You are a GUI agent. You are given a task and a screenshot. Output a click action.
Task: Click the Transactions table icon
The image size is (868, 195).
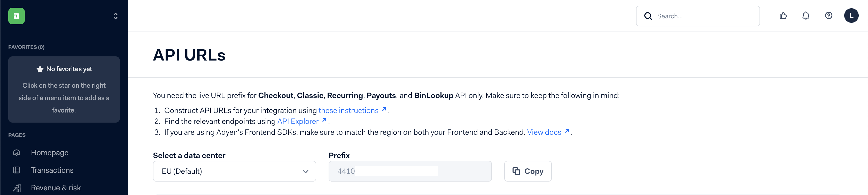tap(17, 170)
